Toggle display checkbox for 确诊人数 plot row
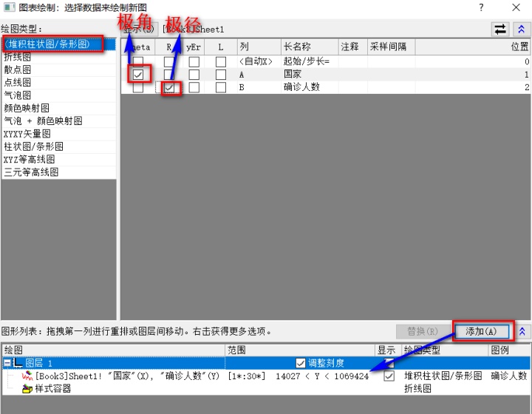This screenshot has width=532, height=414. click(389, 376)
